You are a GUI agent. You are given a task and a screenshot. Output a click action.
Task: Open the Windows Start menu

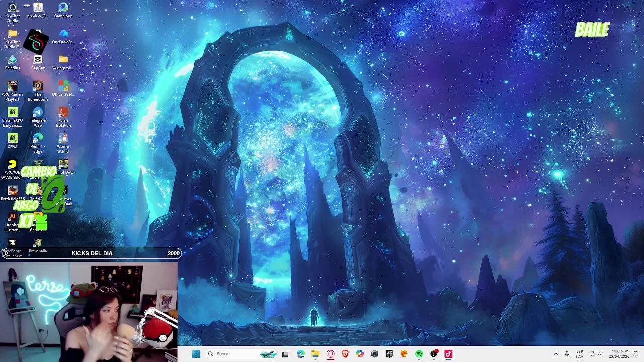coord(196,354)
